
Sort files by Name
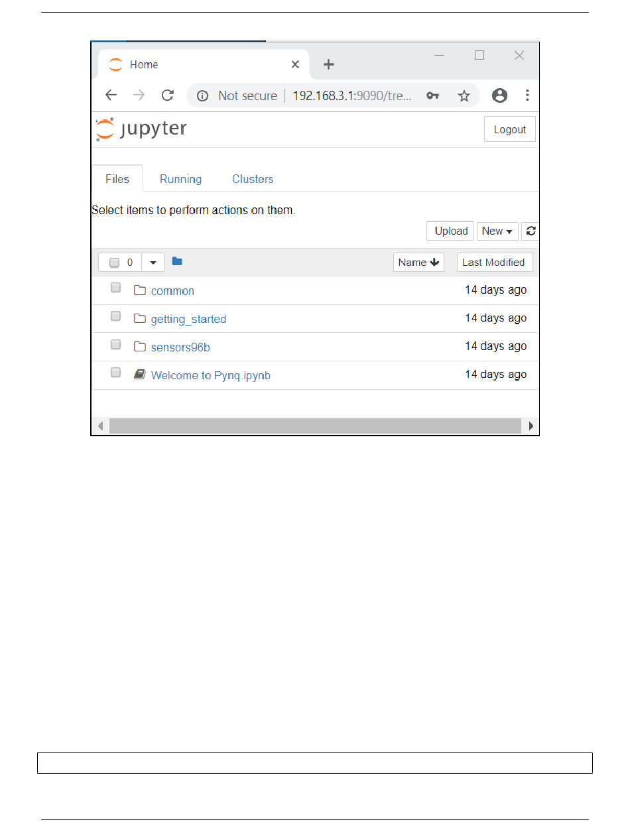[x=419, y=263]
